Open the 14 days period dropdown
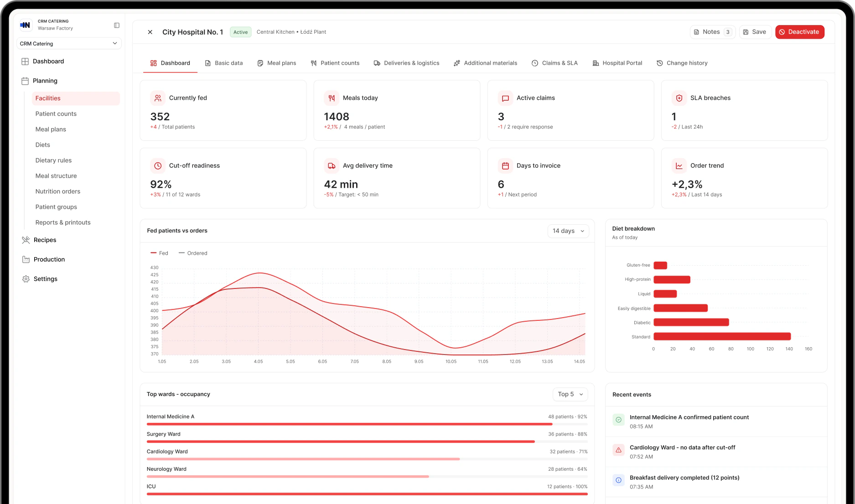This screenshot has height=504, width=855. (568, 231)
